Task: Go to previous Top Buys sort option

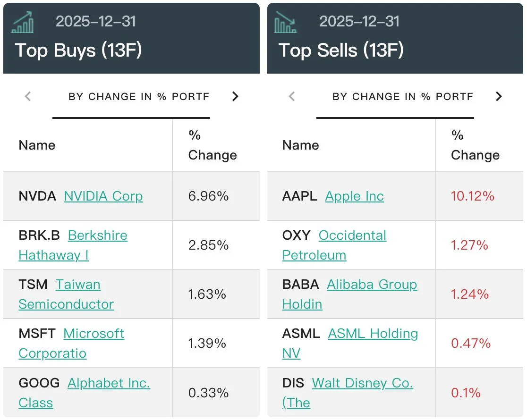Action: [x=28, y=97]
